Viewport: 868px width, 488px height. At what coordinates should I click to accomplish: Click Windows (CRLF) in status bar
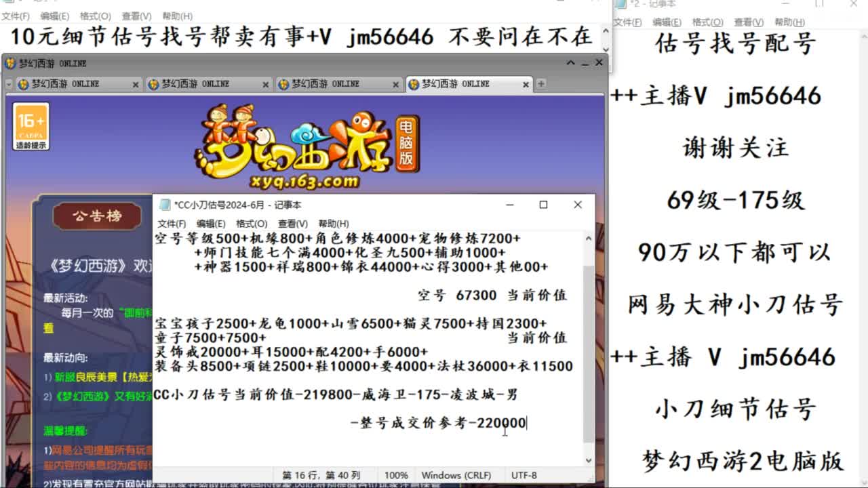(456, 475)
